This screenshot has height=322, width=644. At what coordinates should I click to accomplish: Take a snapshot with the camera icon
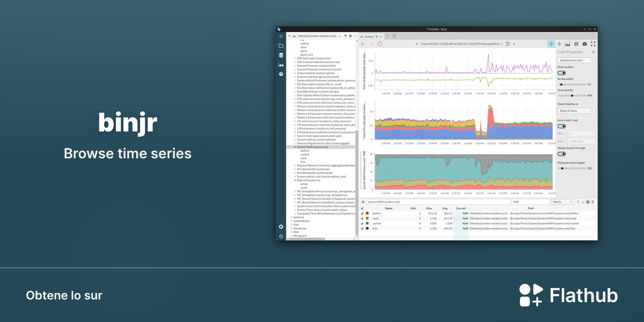click(x=584, y=43)
